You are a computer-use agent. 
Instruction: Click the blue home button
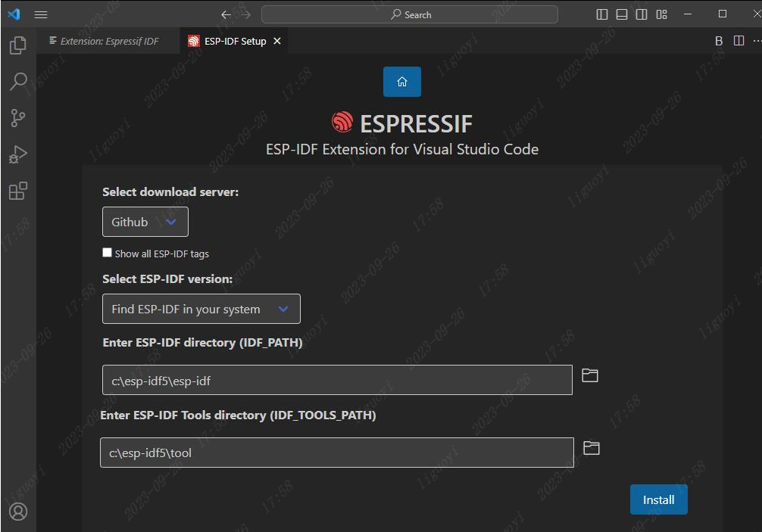[402, 82]
